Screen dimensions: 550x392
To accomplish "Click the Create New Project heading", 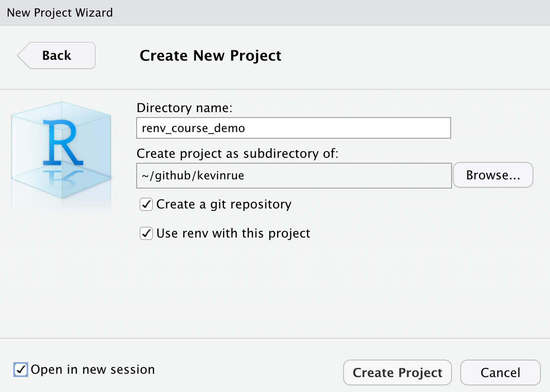I will (x=210, y=56).
